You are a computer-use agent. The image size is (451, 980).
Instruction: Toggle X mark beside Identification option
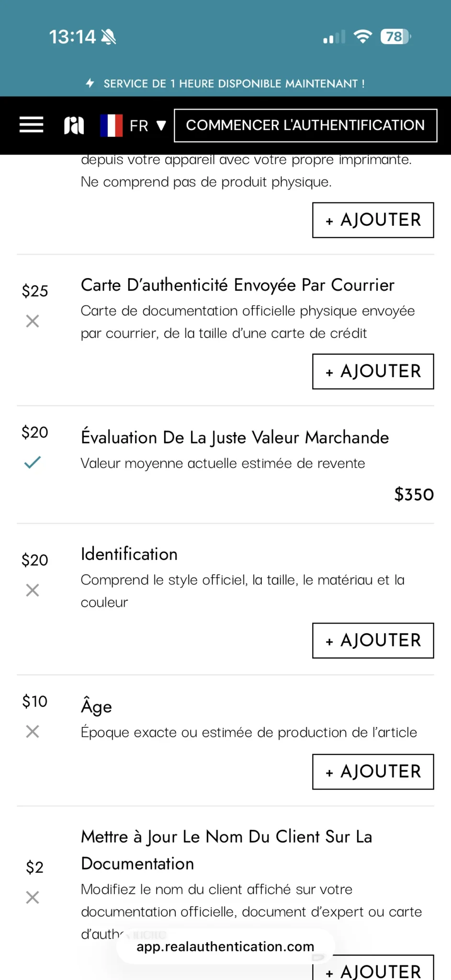pos(33,590)
